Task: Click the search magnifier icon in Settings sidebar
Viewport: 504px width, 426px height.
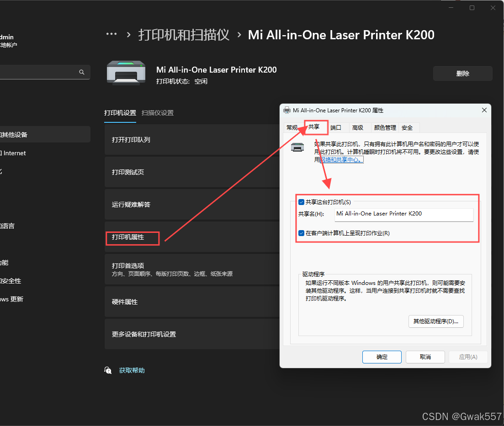Action: (82, 72)
